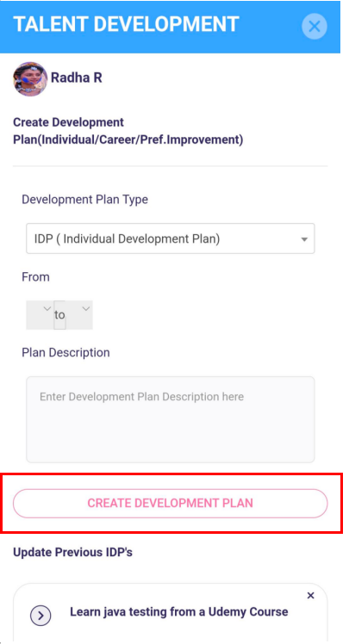Close the Talent Development panel
This screenshot has width=349, height=644.
(314, 27)
